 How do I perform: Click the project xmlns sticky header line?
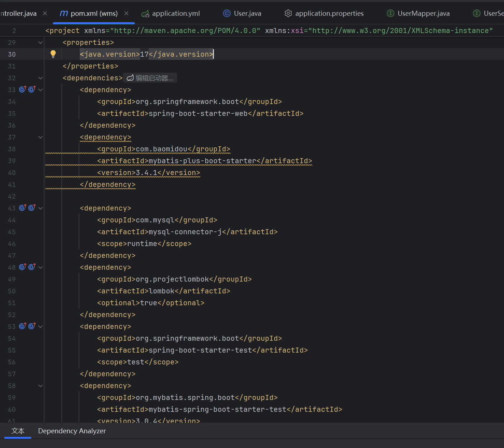[269, 30]
